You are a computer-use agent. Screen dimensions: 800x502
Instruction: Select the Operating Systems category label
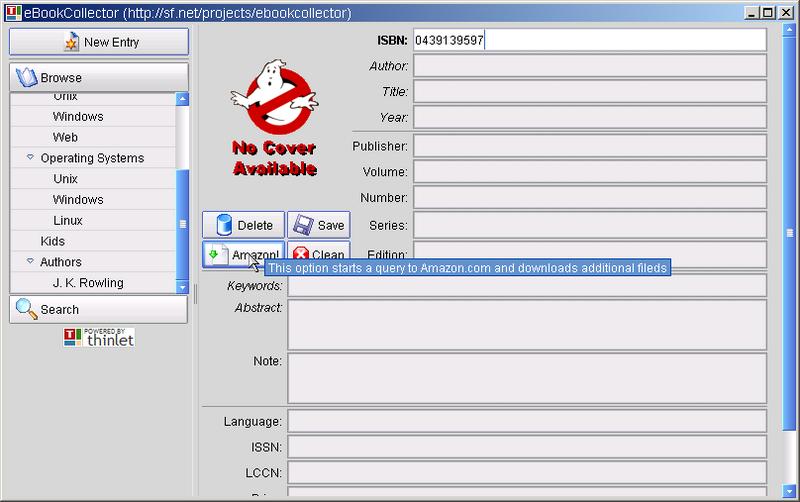92,158
